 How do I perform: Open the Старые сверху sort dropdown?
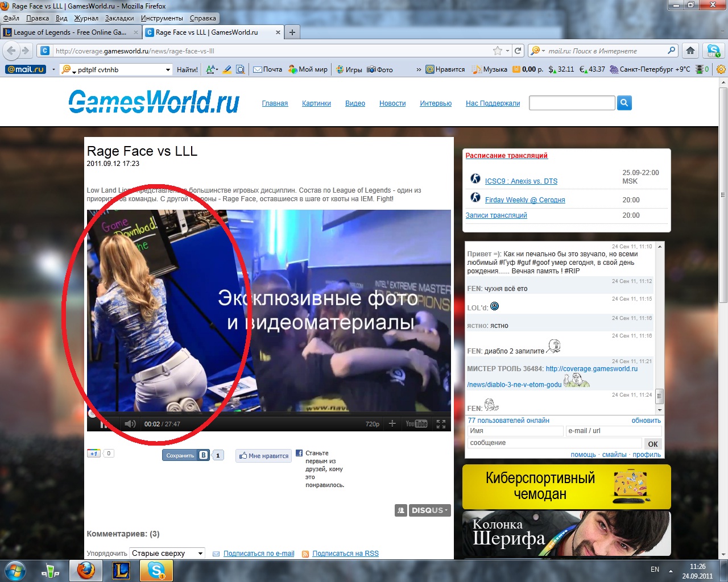[167, 553]
